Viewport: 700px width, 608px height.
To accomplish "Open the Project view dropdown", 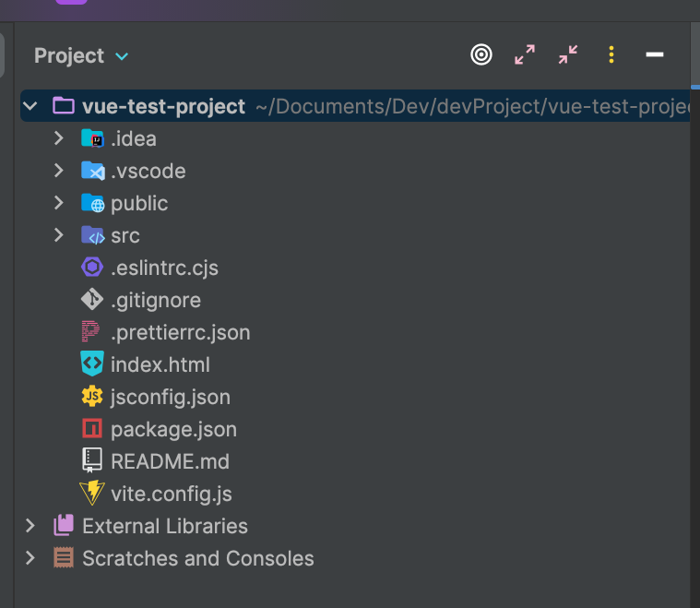I will point(122,56).
